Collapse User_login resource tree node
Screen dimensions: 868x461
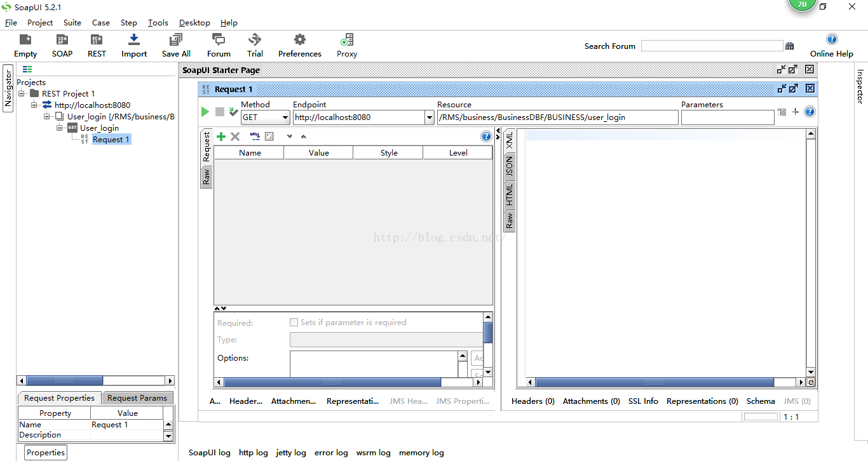47,116
